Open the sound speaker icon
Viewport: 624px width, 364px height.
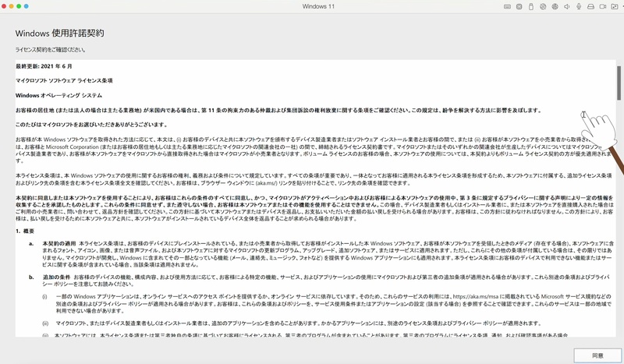click(567, 6)
